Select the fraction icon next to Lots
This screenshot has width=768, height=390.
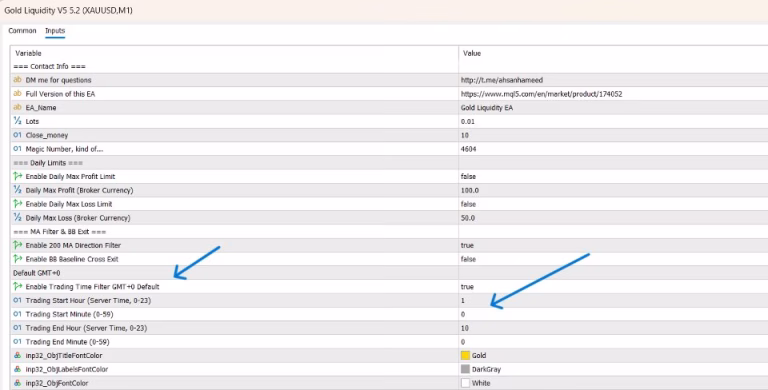pos(18,121)
